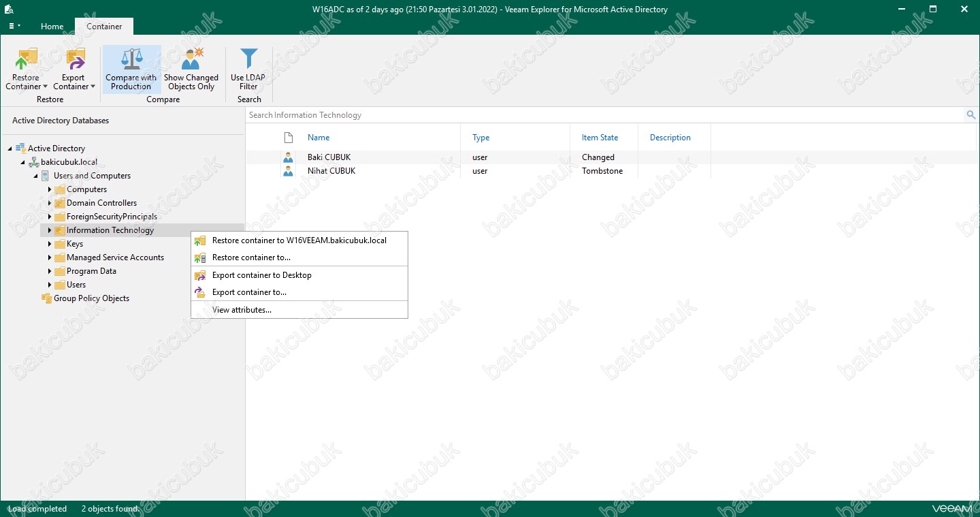Image resolution: width=980 pixels, height=517 pixels.
Task: Expand the Domain Controllers folder
Action: (x=50, y=203)
